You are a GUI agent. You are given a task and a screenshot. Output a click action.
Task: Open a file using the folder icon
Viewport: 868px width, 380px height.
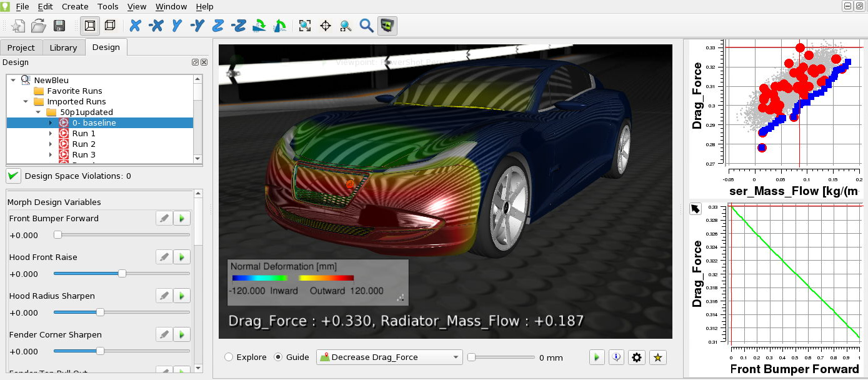[x=39, y=26]
